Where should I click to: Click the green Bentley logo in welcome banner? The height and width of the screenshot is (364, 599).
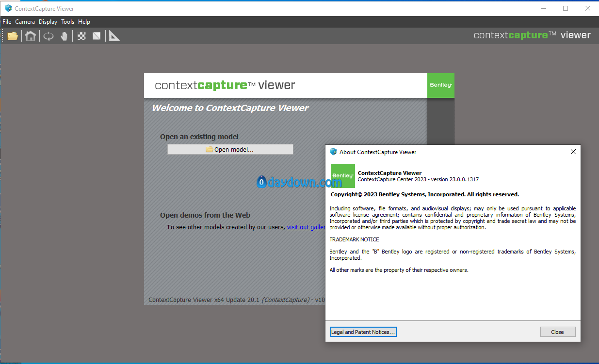click(x=440, y=85)
